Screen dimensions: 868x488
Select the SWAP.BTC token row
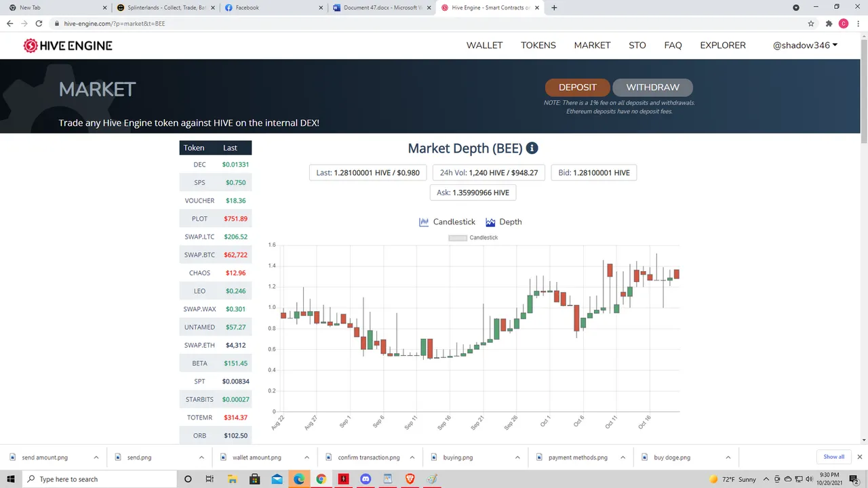[x=216, y=255]
